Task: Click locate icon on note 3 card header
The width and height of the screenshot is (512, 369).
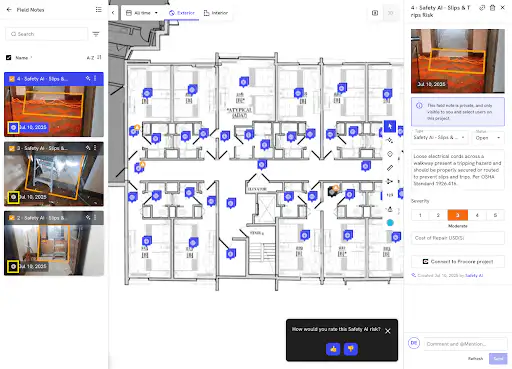Action: [88, 148]
